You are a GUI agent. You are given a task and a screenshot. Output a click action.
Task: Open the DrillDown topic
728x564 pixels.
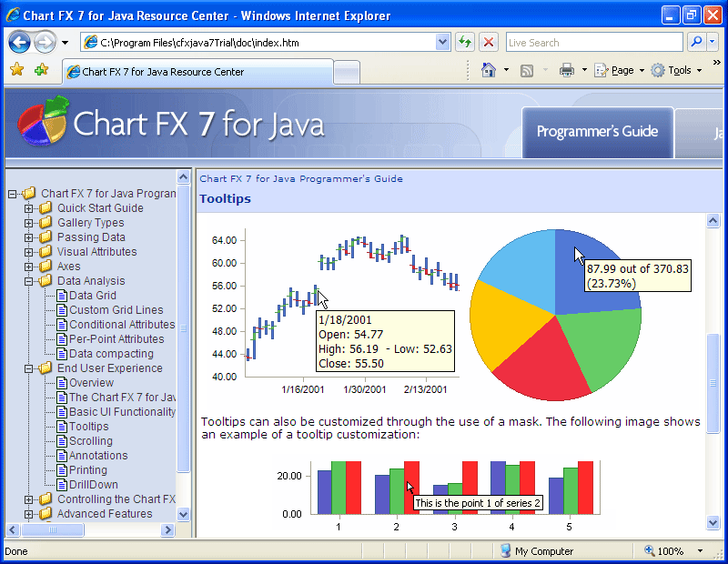point(94,485)
